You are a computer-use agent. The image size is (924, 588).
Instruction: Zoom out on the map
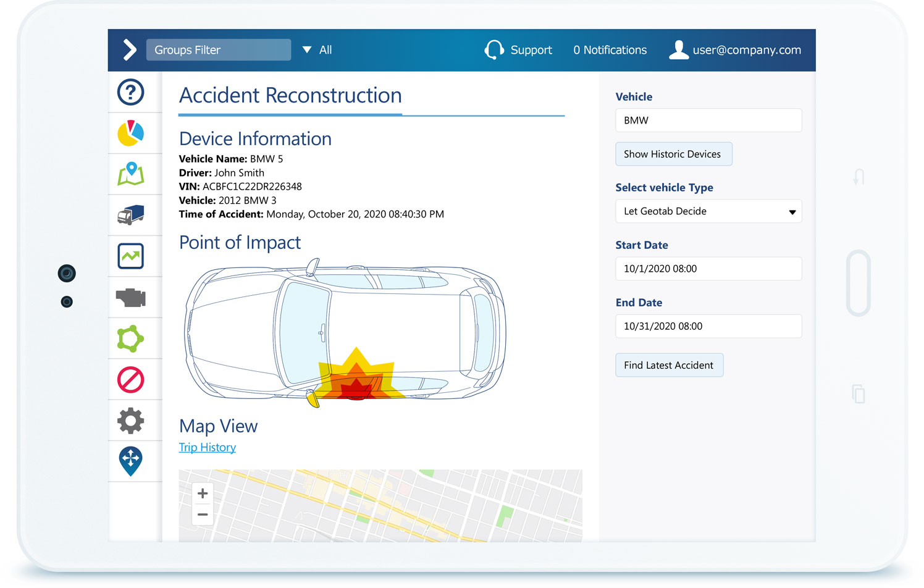pos(203,514)
